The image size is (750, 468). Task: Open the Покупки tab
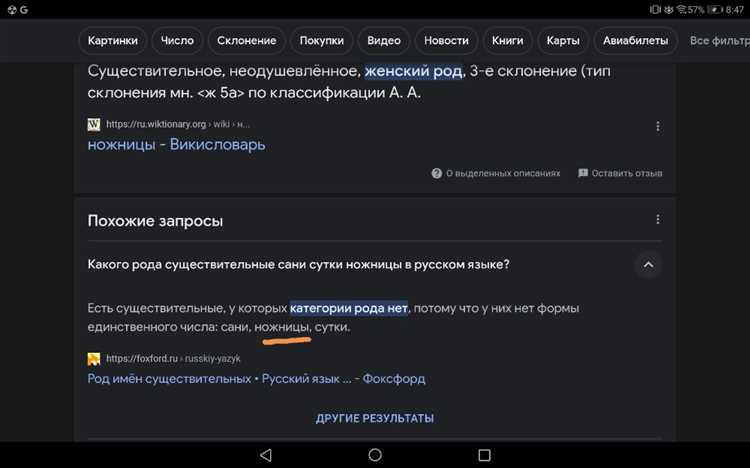321,41
